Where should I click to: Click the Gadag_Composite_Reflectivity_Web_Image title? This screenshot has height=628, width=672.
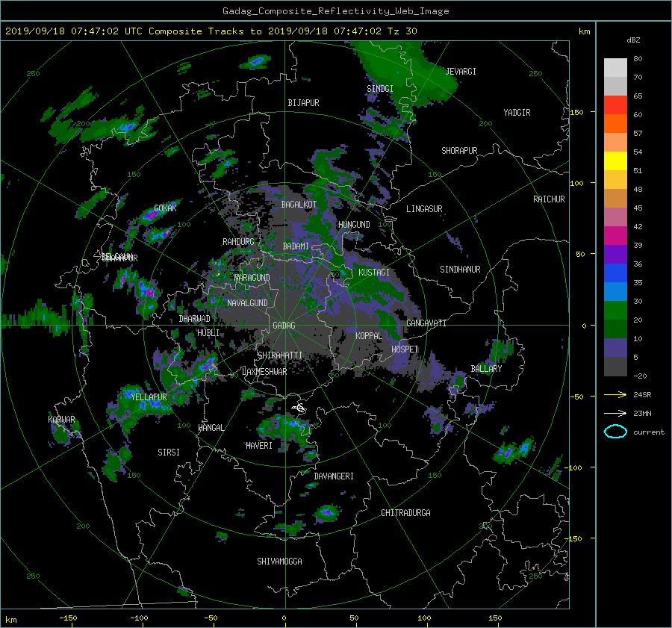(x=335, y=11)
